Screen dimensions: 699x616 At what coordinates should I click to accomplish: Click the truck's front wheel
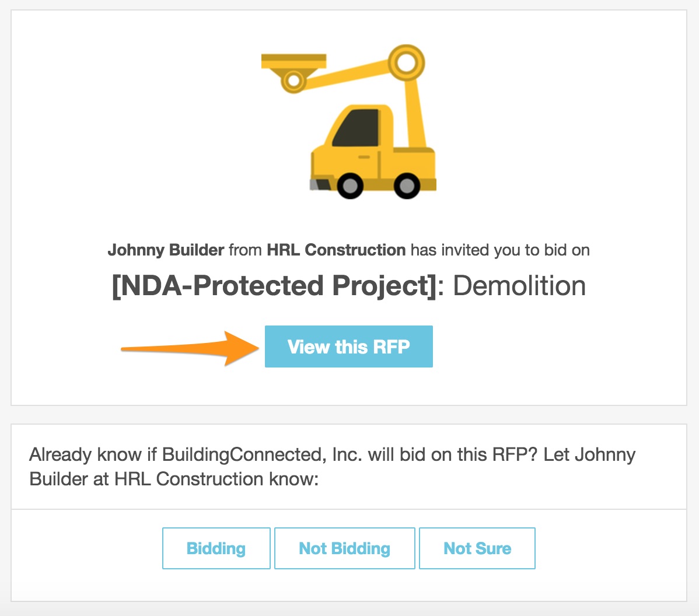coord(349,186)
